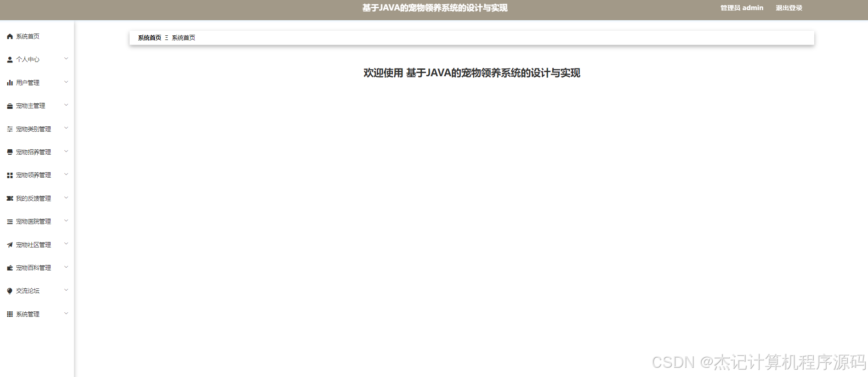Expand the 宠物医院管理 chevron
The height and width of the screenshot is (377, 868).
pyautogui.click(x=66, y=221)
